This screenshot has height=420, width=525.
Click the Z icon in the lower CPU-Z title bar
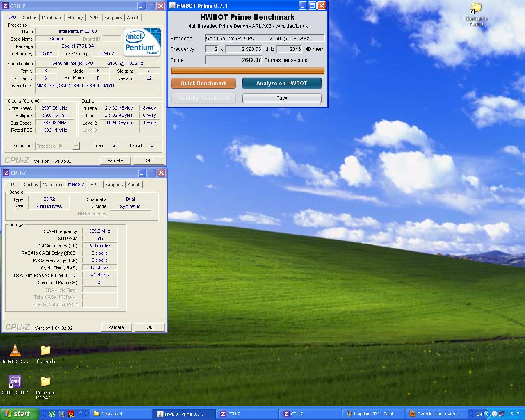[x=6, y=173]
